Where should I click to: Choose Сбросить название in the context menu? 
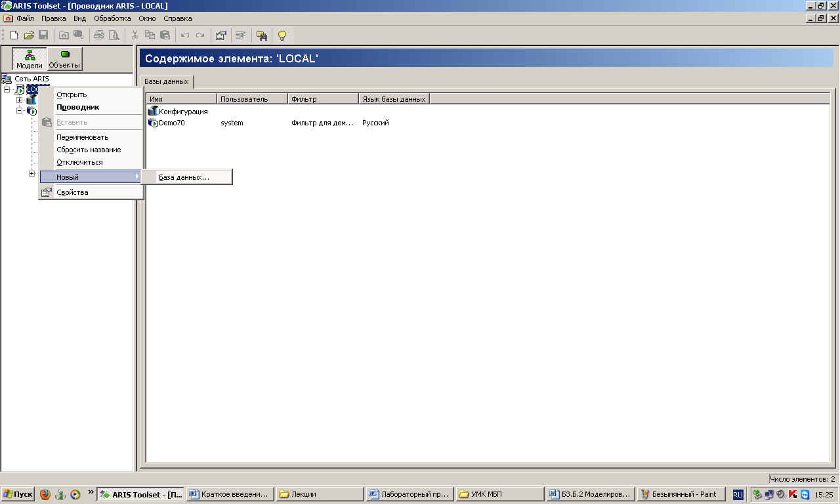pos(91,150)
